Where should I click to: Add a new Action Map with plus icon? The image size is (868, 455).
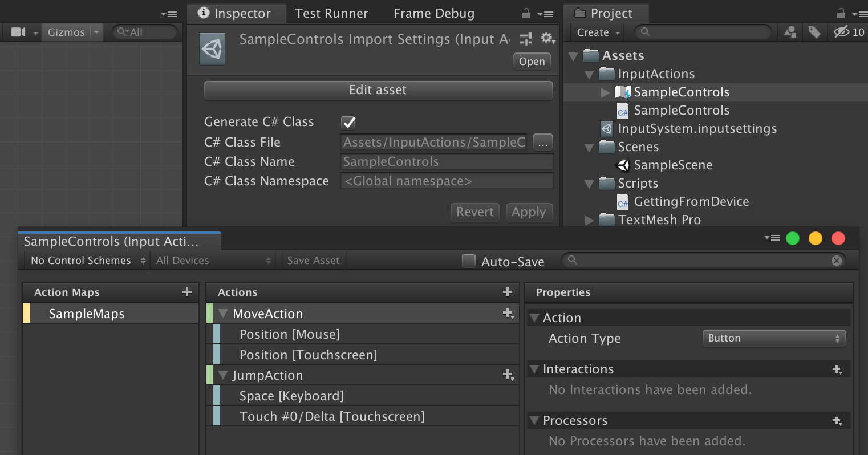pos(186,292)
